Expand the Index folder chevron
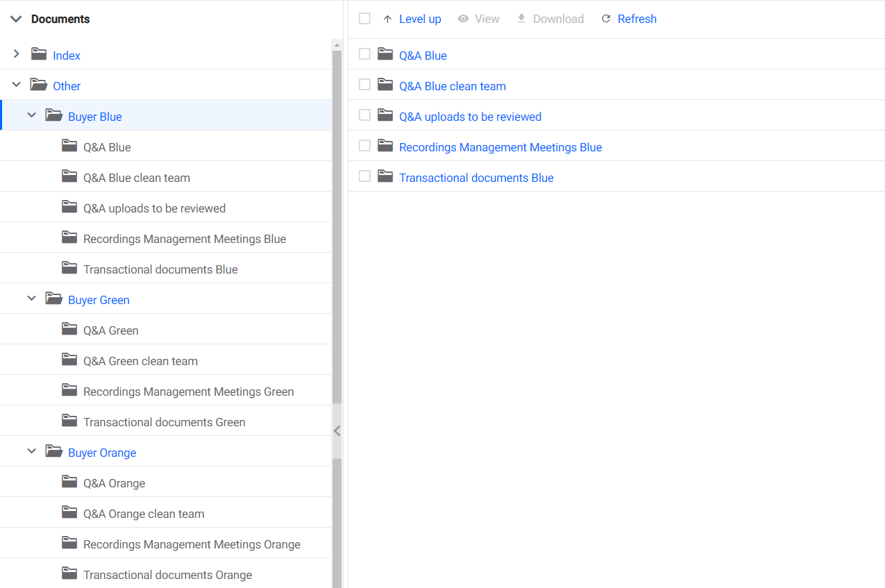The height and width of the screenshot is (588, 885). pos(17,54)
